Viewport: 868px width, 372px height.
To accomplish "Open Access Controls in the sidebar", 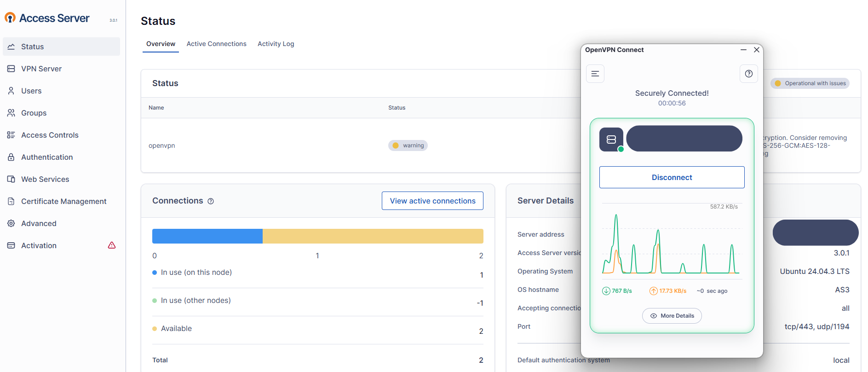I will (x=61, y=135).
